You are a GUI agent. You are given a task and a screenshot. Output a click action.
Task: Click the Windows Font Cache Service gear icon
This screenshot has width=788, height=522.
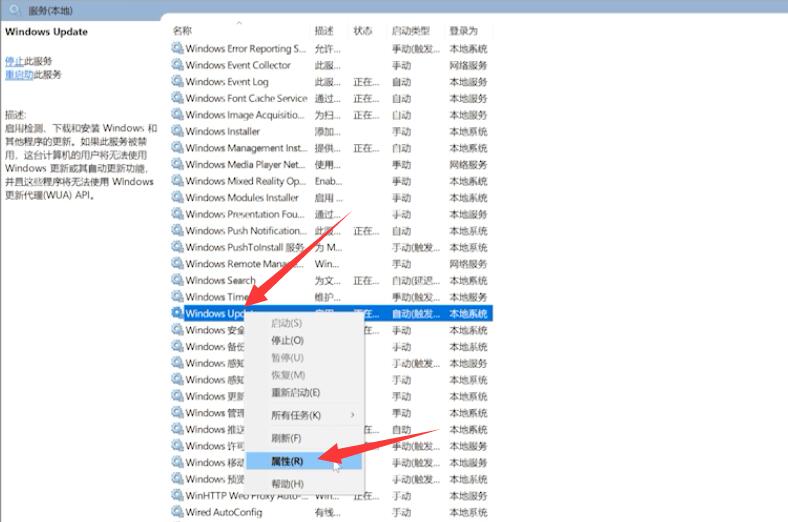click(x=177, y=98)
